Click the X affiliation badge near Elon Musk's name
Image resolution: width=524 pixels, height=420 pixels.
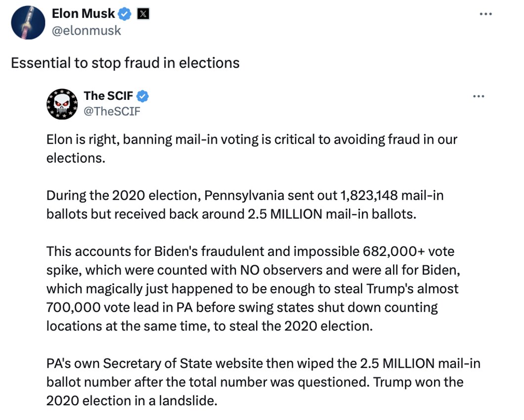point(142,13)
